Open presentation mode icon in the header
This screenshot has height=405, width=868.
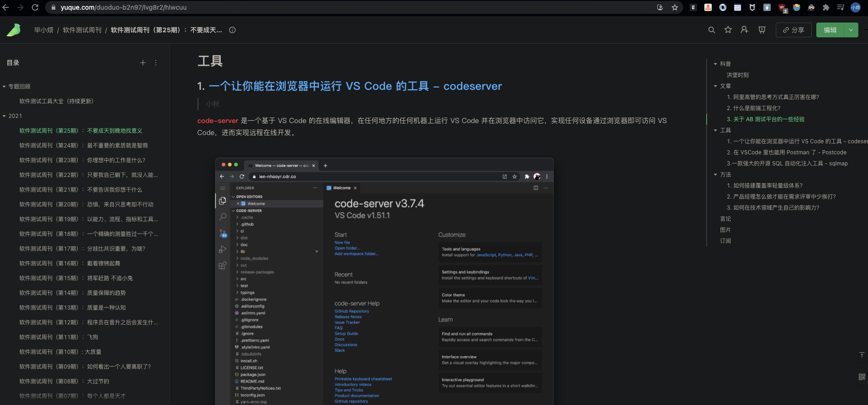(x=762, y=30)
